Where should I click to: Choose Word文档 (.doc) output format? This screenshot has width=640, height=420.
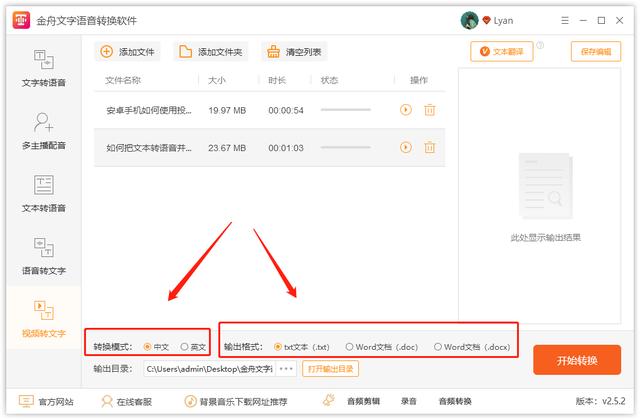(382, 347)
